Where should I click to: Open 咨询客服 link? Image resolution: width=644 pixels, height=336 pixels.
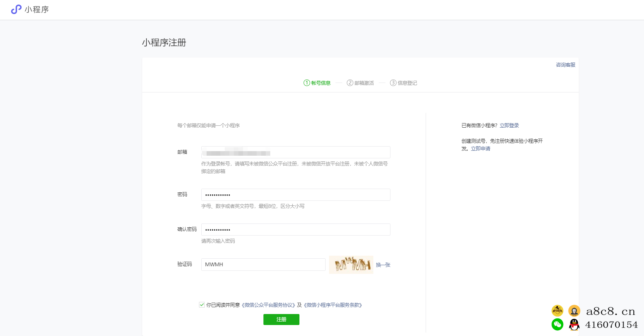(566, 65)
